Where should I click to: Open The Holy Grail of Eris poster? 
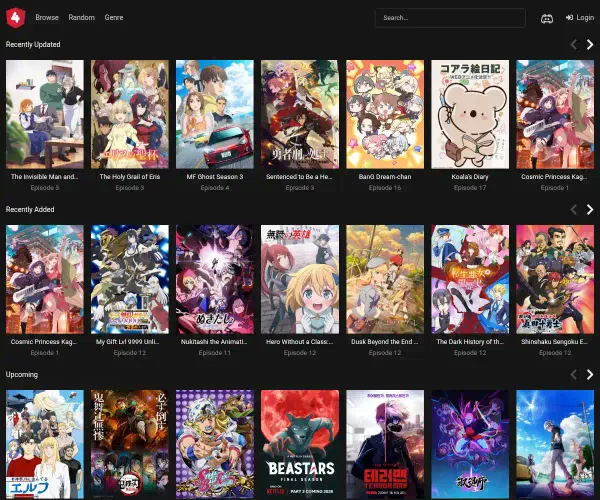[x=130, y=114]
